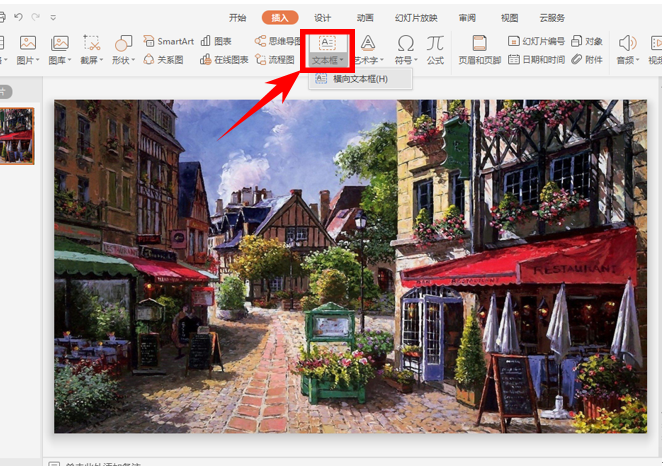The image size is (663, 468).
Task: Switch to the 动画 tab
Action: click(365, 18)
